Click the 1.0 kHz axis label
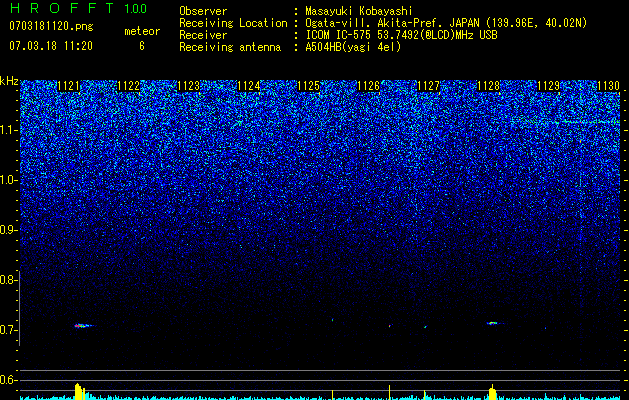This screenshot has width=629, height=400. point(8,180)
